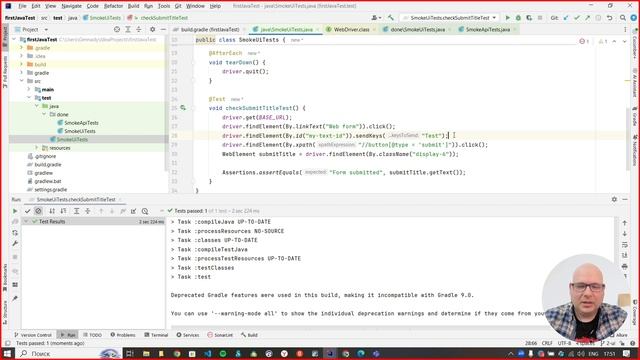
Task: Open the Tools menu
Action: (x=164, y=6)
